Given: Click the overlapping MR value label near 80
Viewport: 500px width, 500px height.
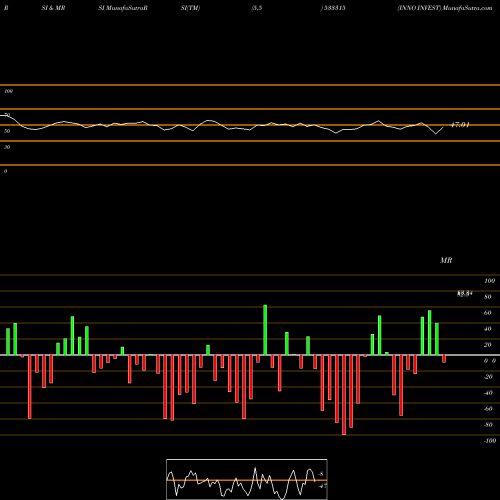Looking at the screenshot, I should click(465, 294).
